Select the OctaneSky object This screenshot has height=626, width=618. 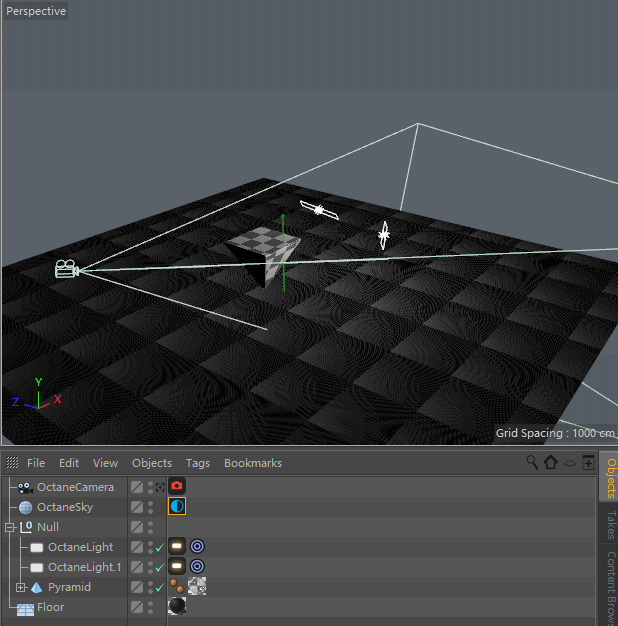(65, 507)
